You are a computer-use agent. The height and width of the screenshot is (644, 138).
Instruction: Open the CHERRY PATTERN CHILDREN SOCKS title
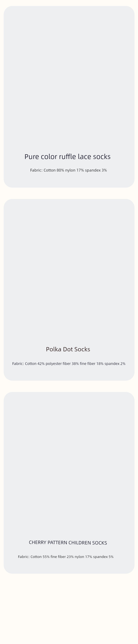(x=68, y=542)
